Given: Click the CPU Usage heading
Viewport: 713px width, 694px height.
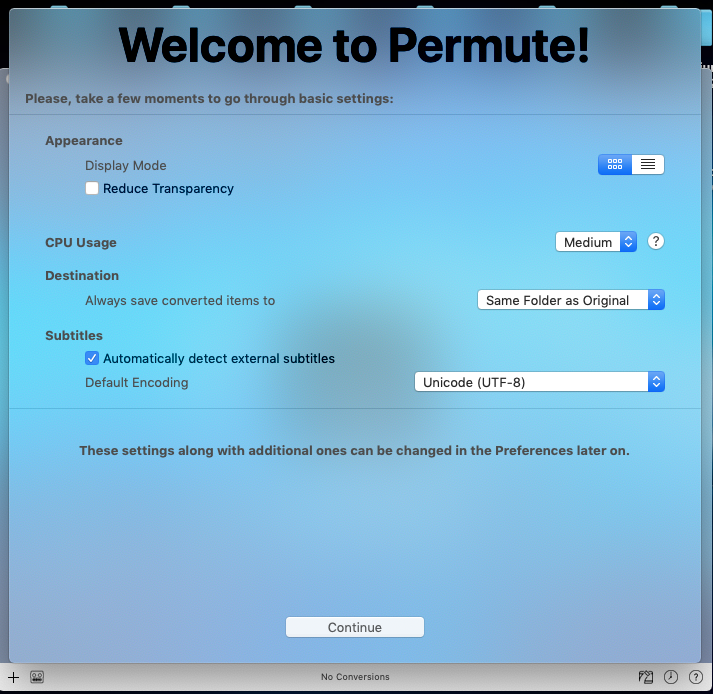Looking at the screenshot, I should click(80, 243).
